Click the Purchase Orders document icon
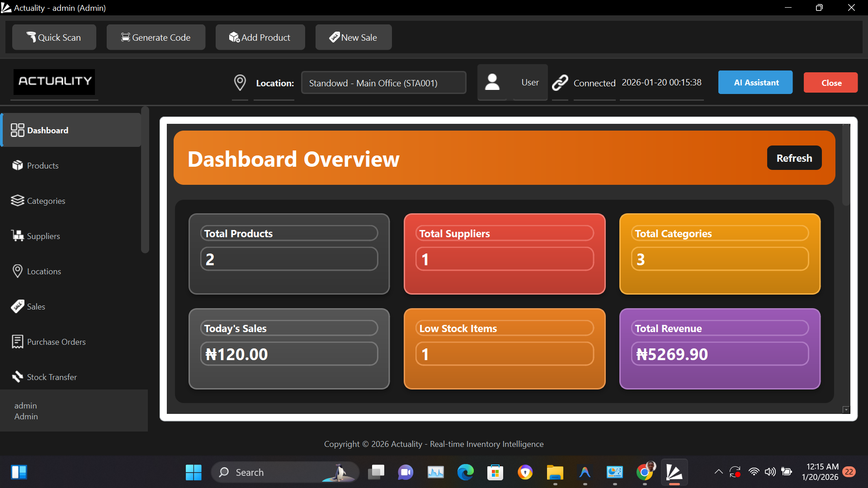Viewport: 868px width, 488px height. point(17,342)
